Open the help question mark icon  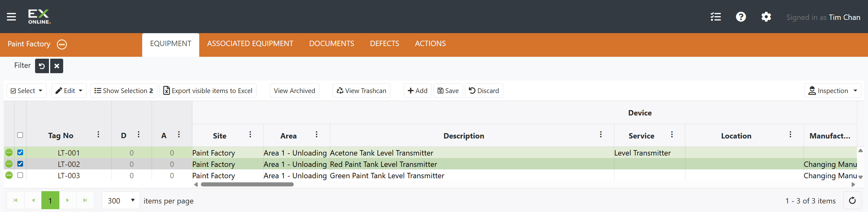point(741,17)
